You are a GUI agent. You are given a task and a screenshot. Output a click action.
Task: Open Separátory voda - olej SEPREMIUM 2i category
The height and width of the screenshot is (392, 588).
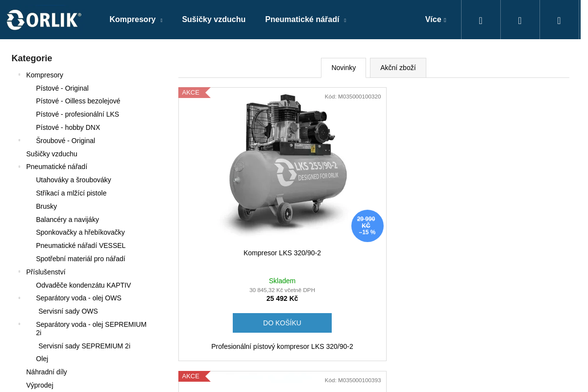91,328
